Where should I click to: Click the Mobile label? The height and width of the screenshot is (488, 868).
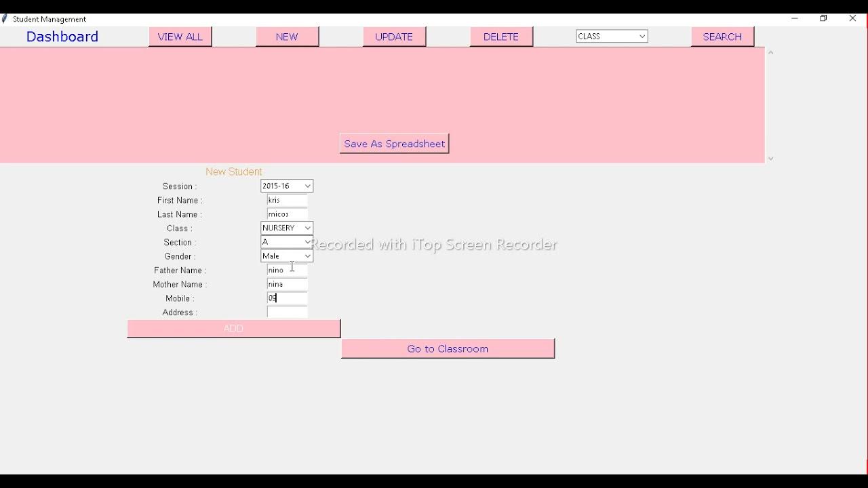click(x=180, y=298)
